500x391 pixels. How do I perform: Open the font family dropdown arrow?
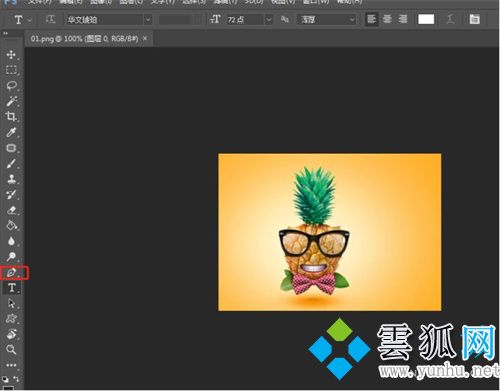(x=148, y=20)
